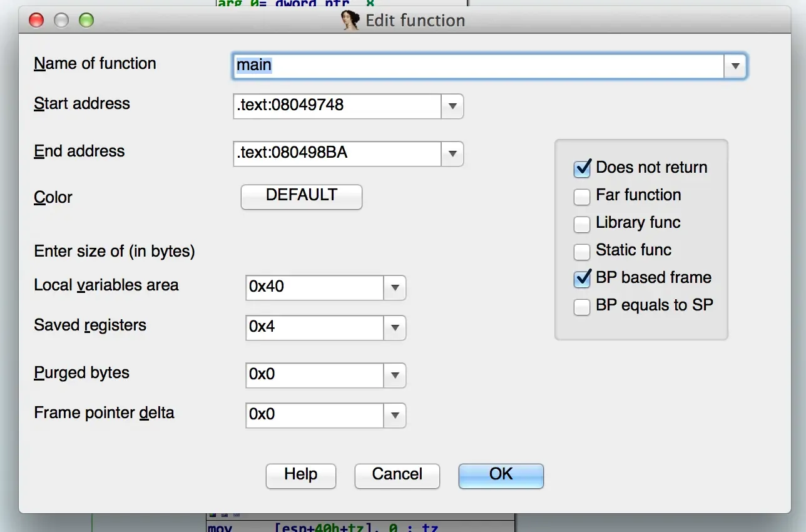The image size is (806, 532).
Task: Open the Frame pointer delta dropdown
Action: point(394,416)
